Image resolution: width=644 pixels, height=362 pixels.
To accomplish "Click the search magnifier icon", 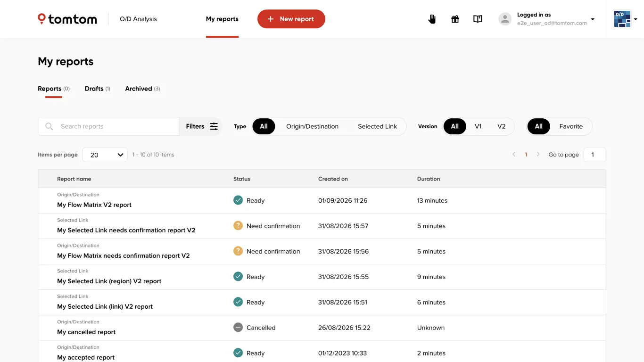I will coord(49,126).
